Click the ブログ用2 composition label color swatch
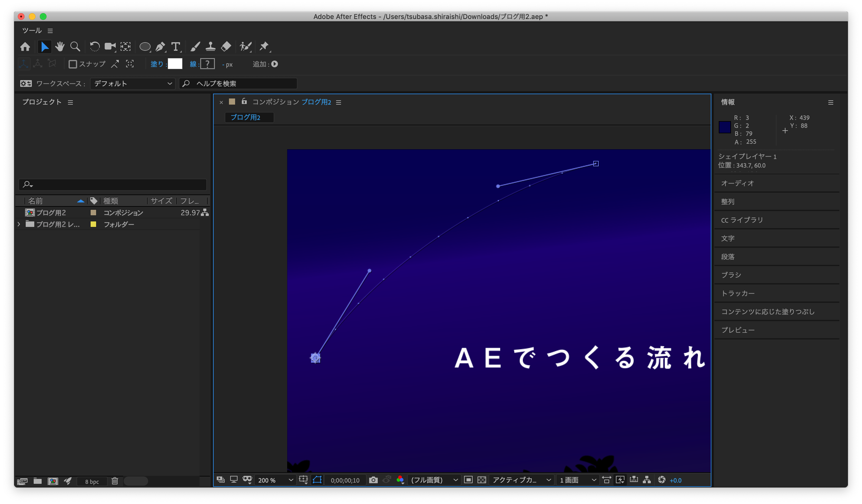The height and width of the screenshot is (504, 862). pyautogui.click(x=93, y=213)
